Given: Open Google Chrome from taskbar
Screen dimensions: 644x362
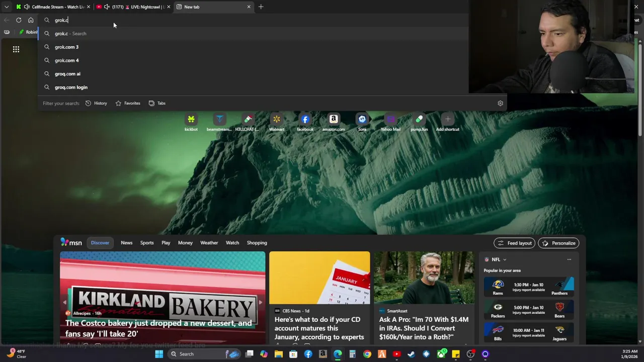Looking at the screenshot, I should (x=367, y=354).
